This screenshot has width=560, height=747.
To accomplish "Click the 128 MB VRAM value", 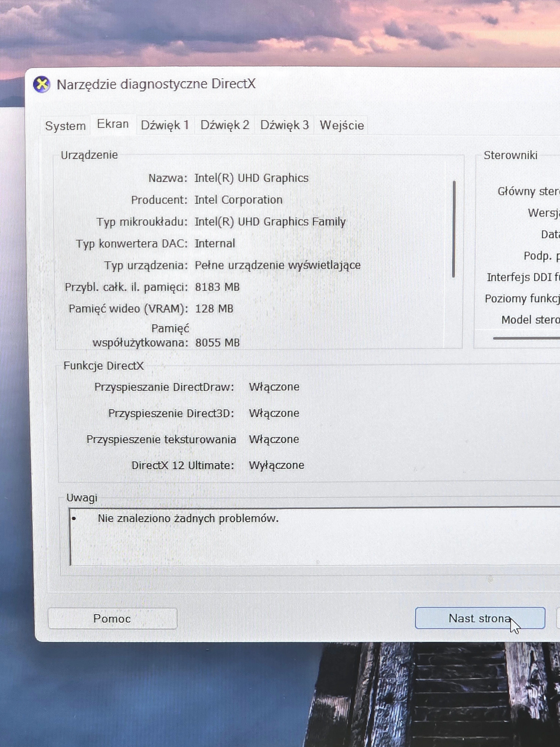I will [x=214, y=309].
